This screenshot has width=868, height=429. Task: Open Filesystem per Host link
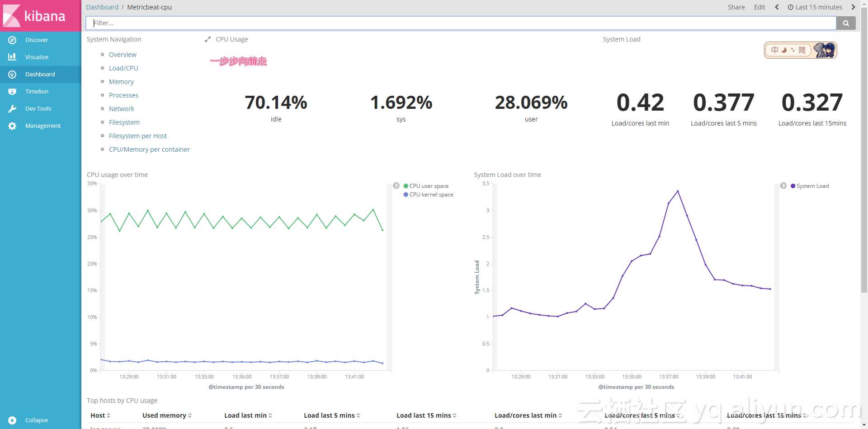click(138, 136)
